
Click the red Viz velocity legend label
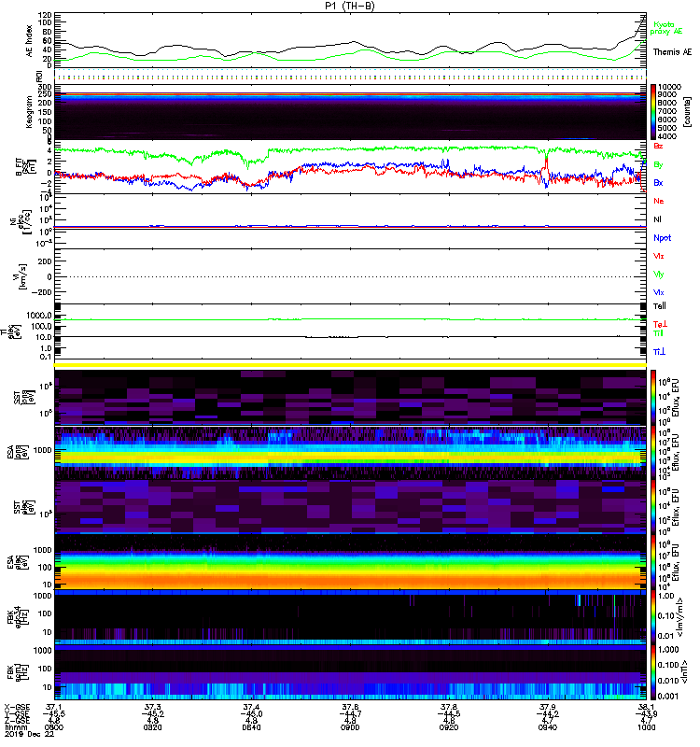pyautogui.click(x=658, y=256)
